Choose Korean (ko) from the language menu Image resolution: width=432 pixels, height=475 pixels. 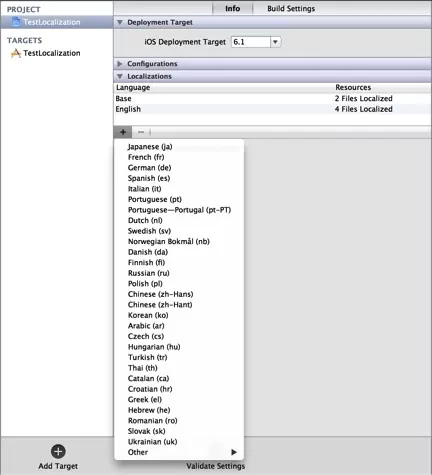[179, 315]
